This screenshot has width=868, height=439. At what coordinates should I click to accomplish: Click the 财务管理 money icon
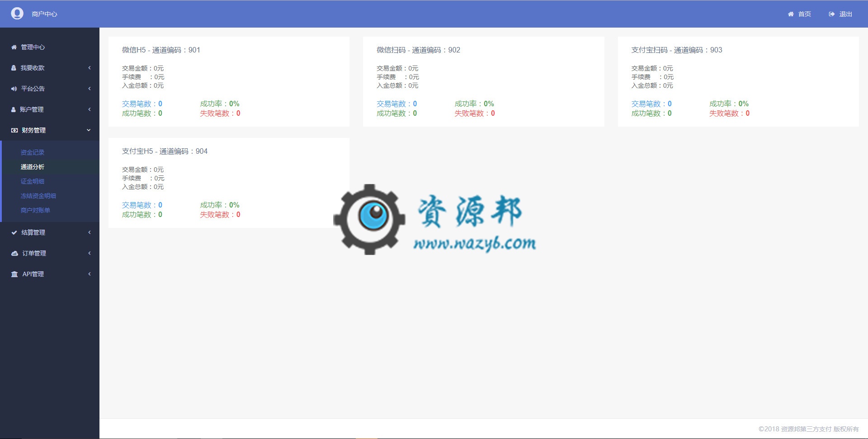(x=14, y=130)
